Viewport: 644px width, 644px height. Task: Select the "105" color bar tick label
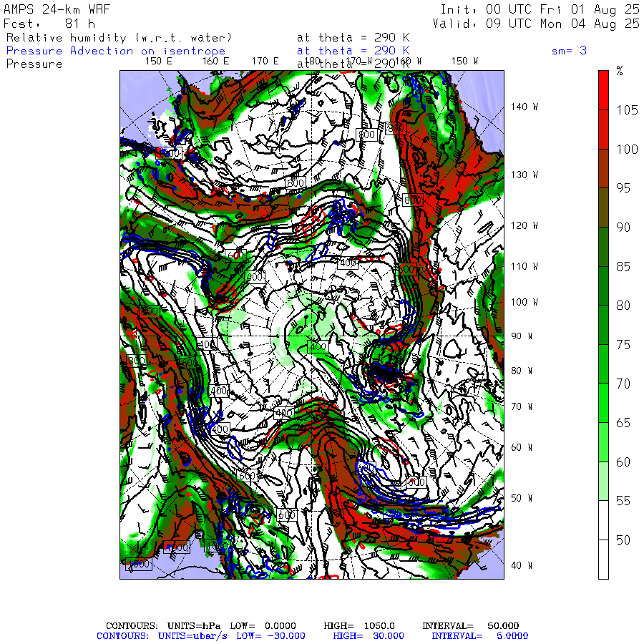(x=627, y=110)
